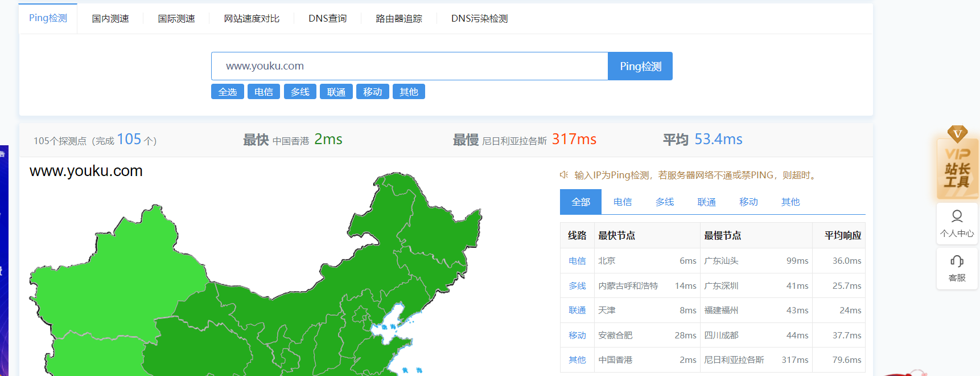Open 网站速度对比 tab

click(x=252, y=19)
